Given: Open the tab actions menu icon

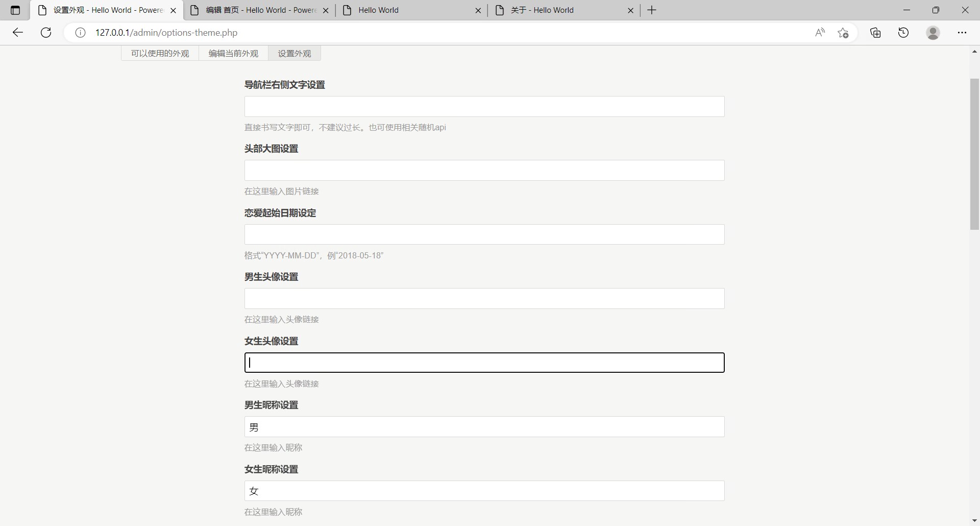Looking at the screenshot, I should click(x=15, y=10).
